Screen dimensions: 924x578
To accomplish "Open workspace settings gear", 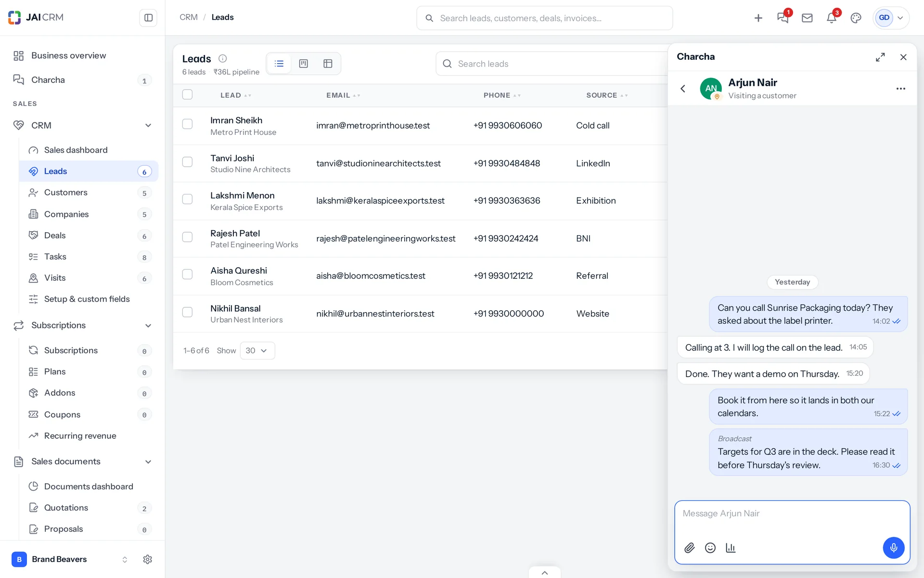I will click(148, 559).
